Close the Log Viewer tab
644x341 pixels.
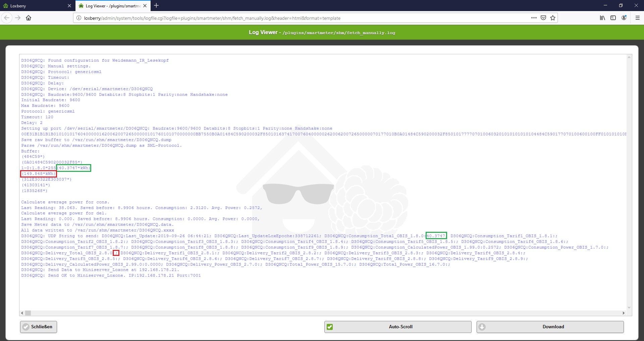point(145,6)
